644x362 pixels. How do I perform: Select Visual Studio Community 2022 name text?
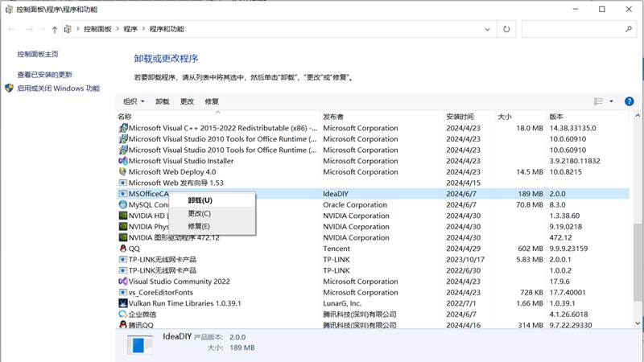[x=180, y=281]
